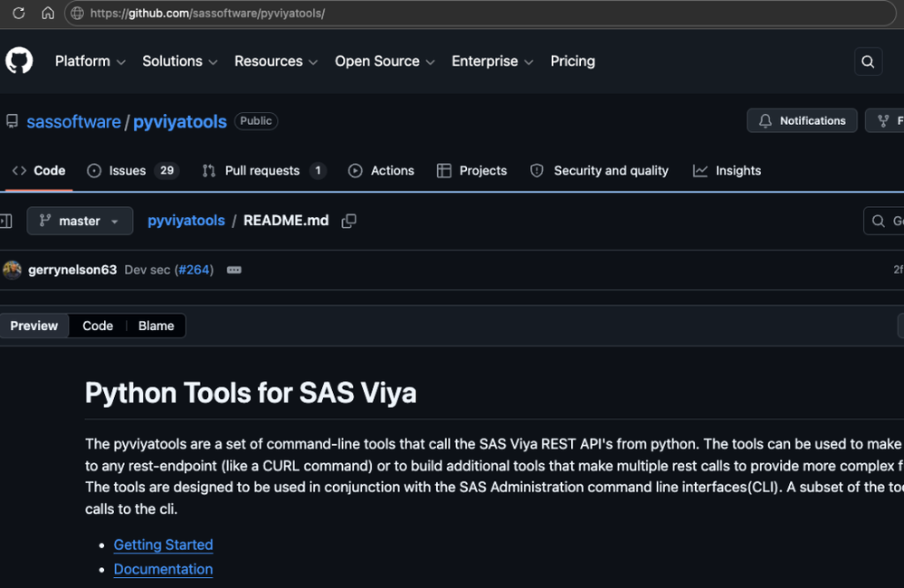
Task: Click pyviyatools breadcrumb link
Action: point(186,220)
